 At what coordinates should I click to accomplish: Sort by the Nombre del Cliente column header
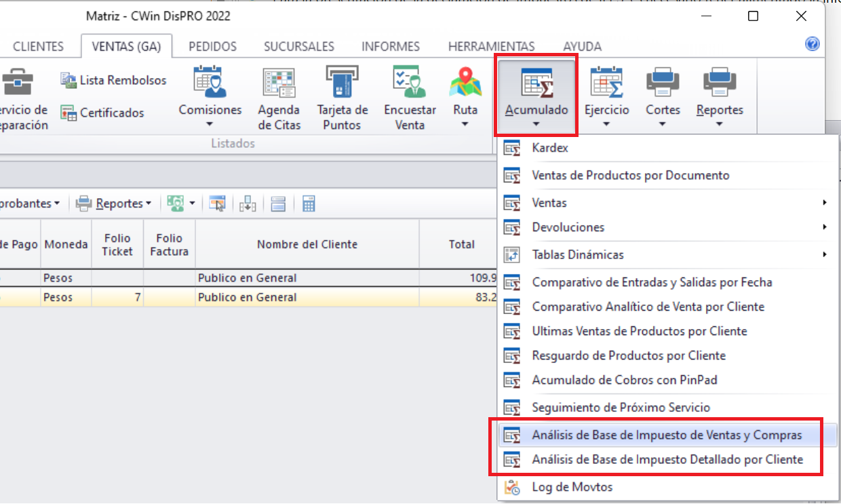[x=307, y=244]
